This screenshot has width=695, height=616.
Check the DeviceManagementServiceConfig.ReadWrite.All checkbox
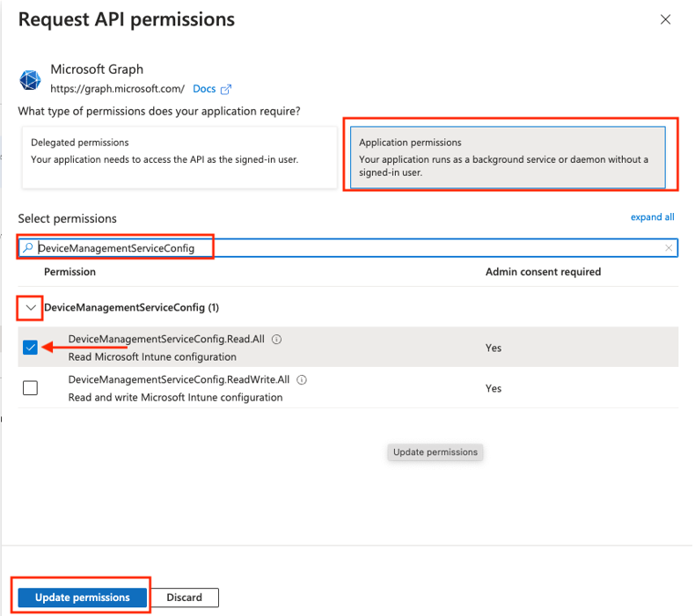[31, 388]
